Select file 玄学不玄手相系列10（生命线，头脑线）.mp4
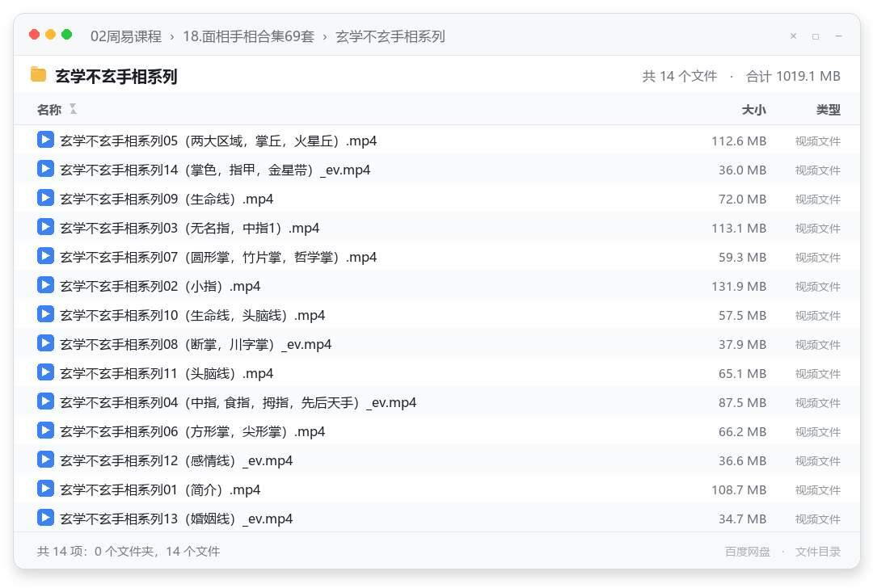Image resolution: width=873 pixels, height=588 pixels. click(436, 314)
